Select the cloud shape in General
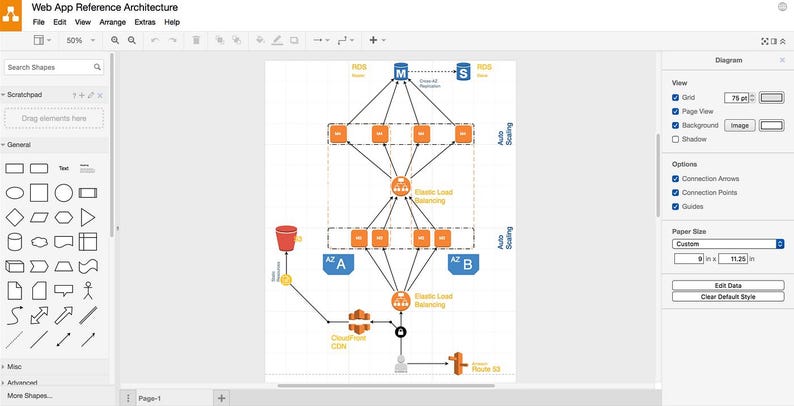Screen dimensions: 794x406 39,242
